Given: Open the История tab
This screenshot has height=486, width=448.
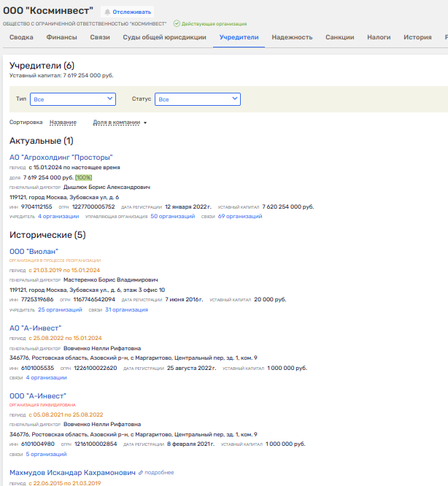Looking at the screenshot, I should 417,37.
